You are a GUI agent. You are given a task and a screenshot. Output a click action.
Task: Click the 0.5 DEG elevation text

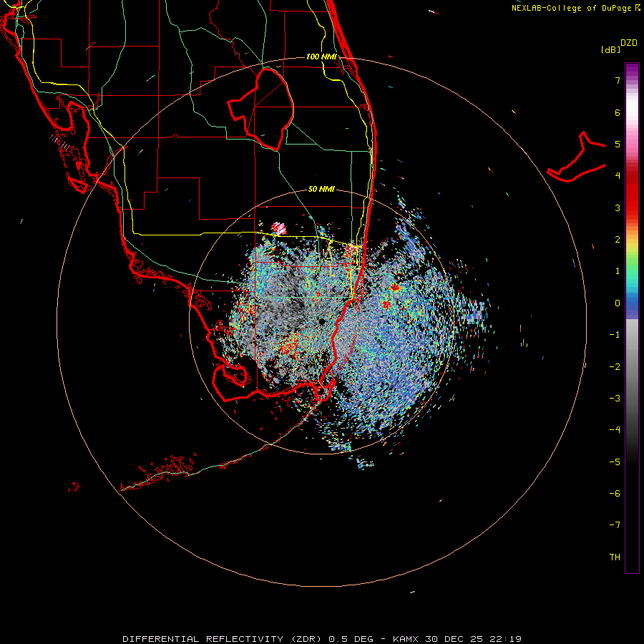click(x=351, y=639)
